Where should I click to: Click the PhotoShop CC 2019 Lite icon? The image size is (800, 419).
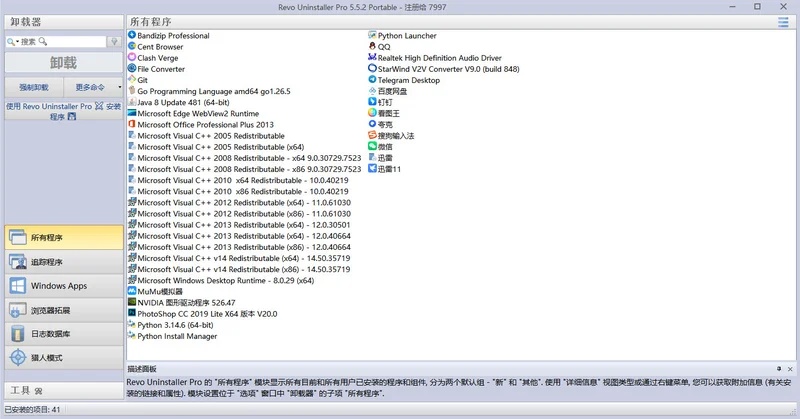click(132, 313)
